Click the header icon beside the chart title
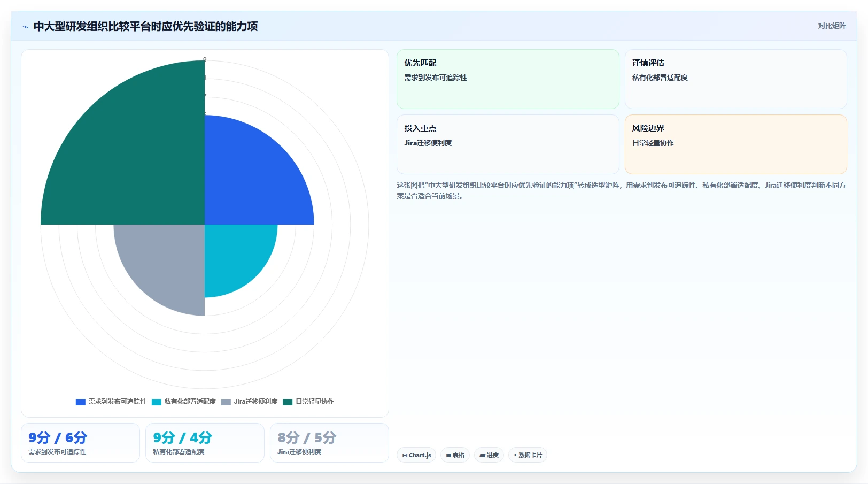The height and width of the screenshot is (484, 868). point(25,27)
